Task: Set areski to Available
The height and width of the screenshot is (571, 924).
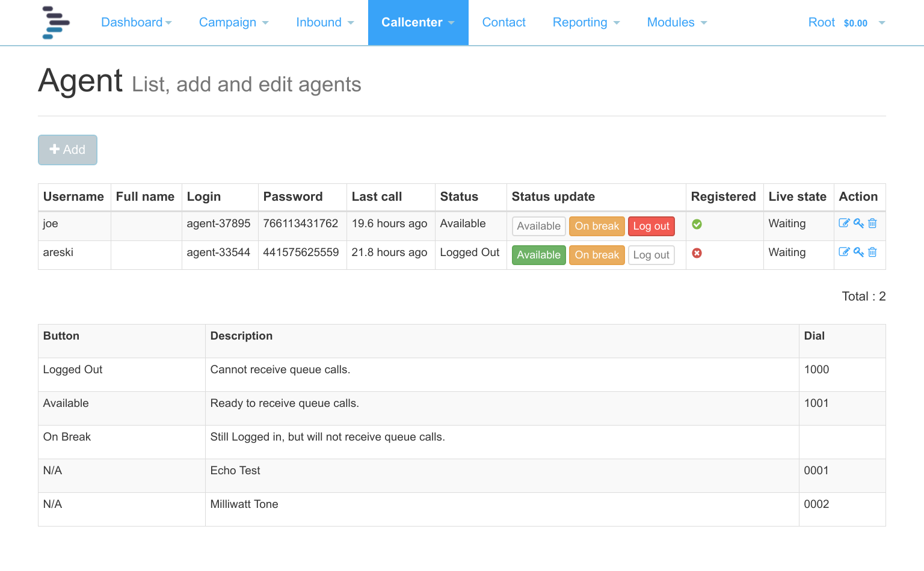Action: pyautogui.click(x=538, y=255)
